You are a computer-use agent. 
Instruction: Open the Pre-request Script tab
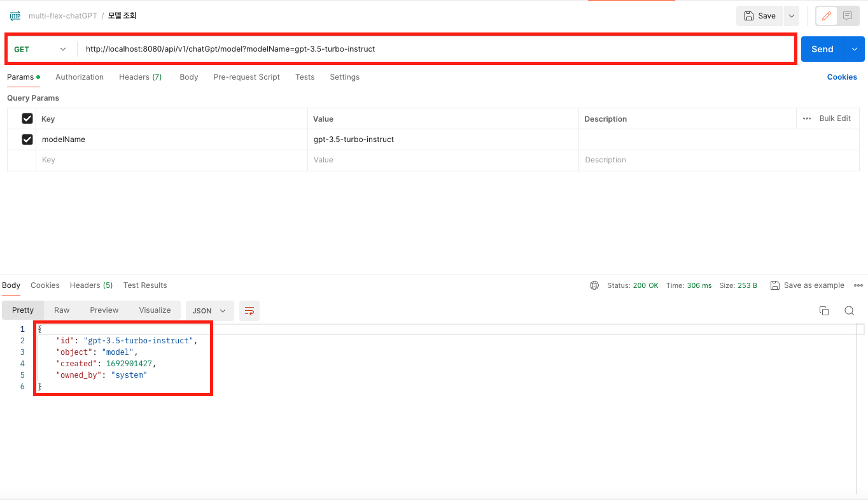[x=247, y=77]
